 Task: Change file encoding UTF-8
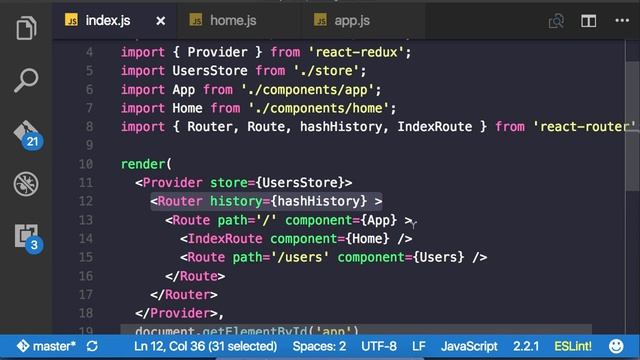click(x=379, y=346)
